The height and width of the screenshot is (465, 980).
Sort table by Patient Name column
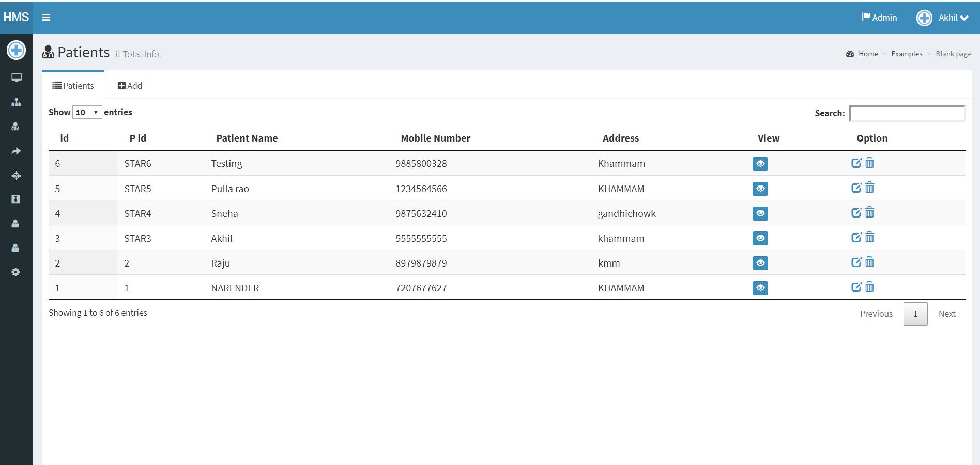point(247,138)
